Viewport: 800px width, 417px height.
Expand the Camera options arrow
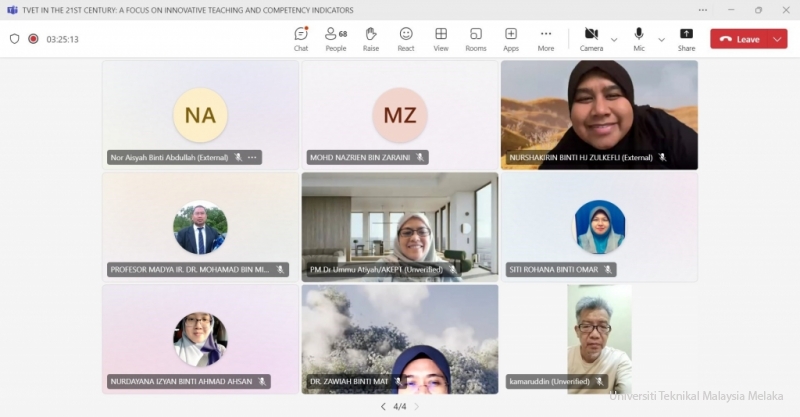614,39
